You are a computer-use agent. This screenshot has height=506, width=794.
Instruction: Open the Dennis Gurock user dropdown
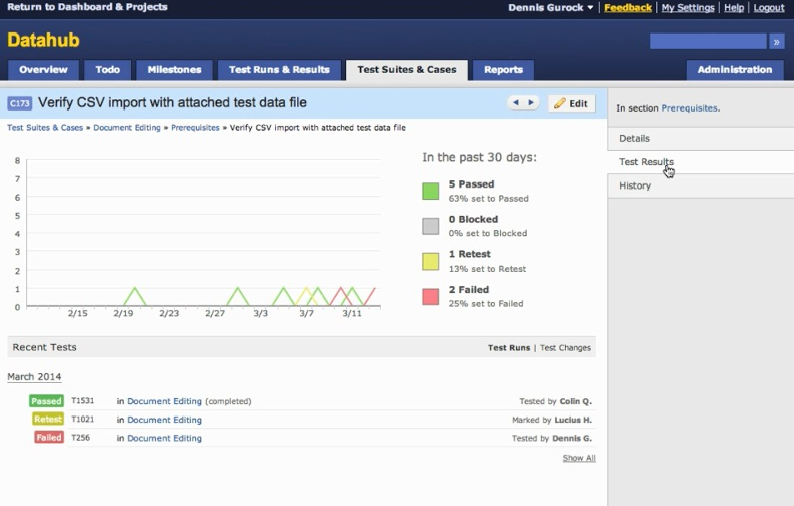pyautogui.click(x=550, y=8)
